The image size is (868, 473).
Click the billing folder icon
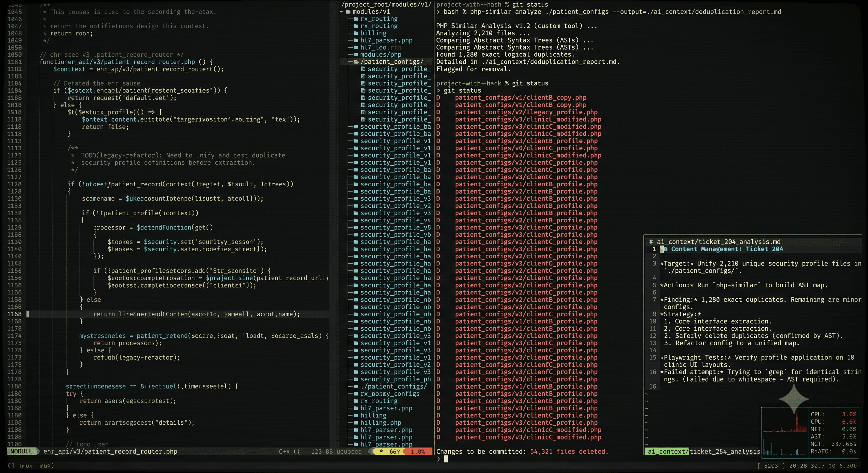pos(355,33)
